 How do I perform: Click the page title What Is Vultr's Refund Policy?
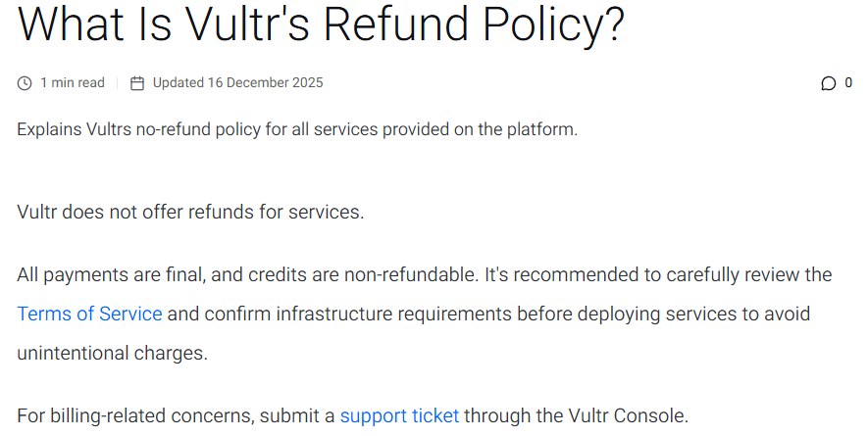click(321, 24)
